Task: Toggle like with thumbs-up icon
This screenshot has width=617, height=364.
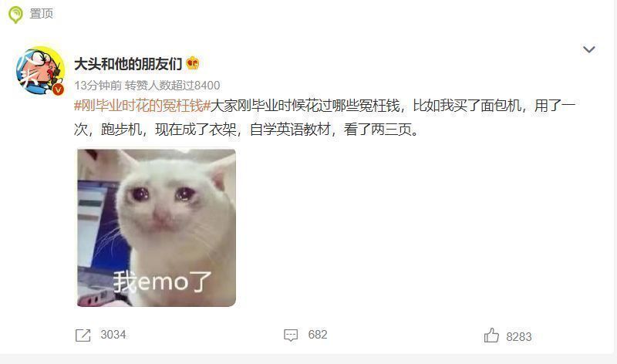Action: pyautogui.click(x=491, y=335)
